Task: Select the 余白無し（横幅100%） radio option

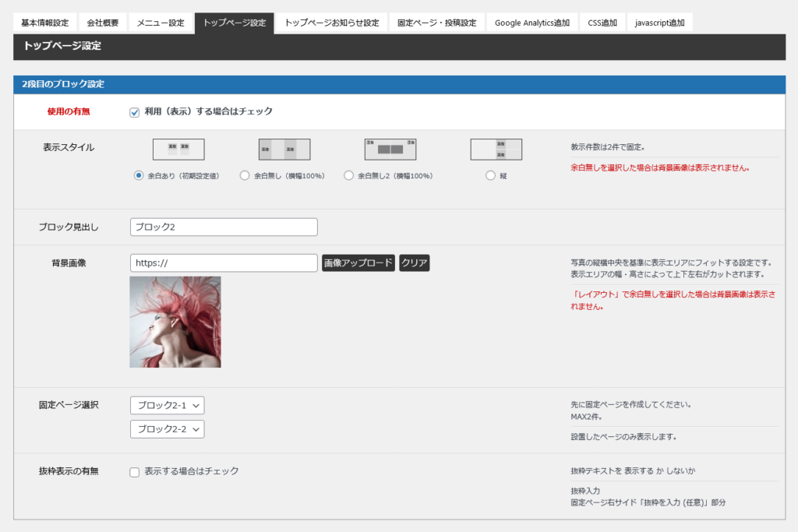Action: (245, 176)
